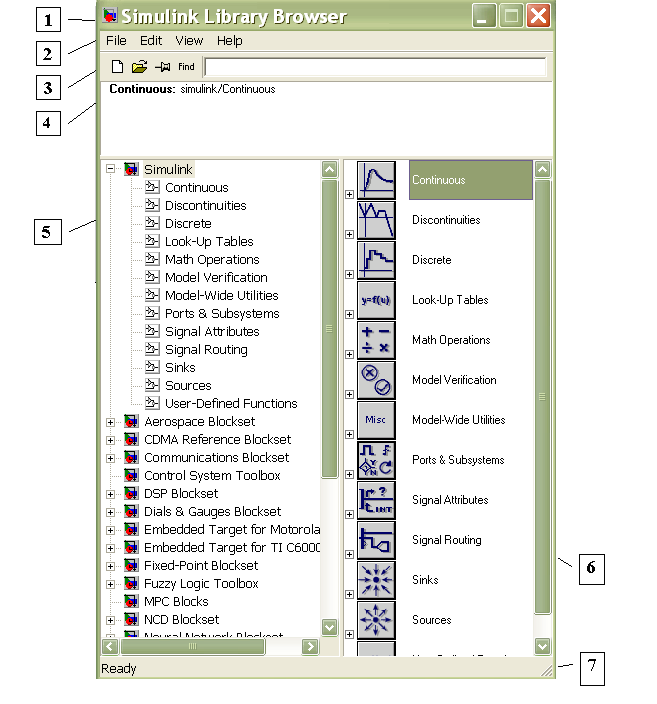Toggle the stay-on-top pushpin icon
This screenshot has width=657, height=704.
[x=163, y=67]
